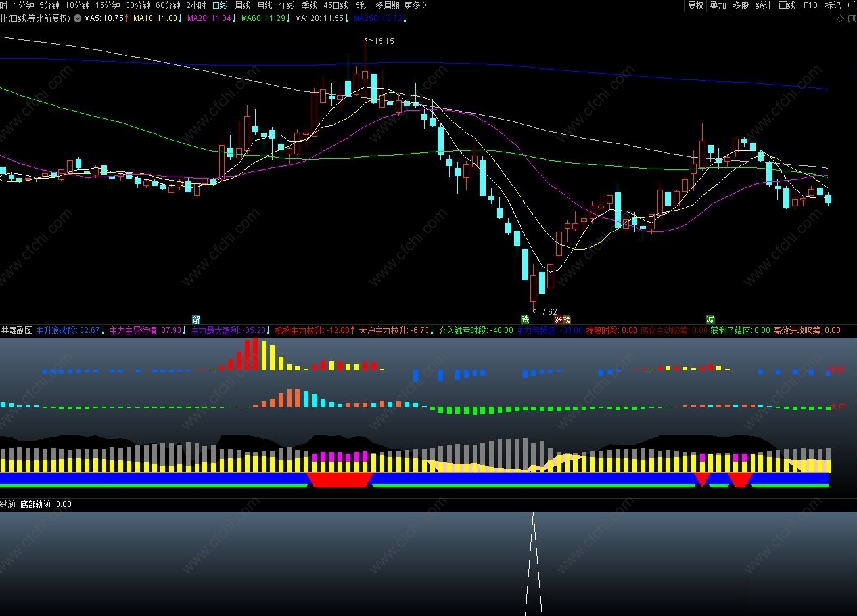Screen dimensions: 857x616
Task: Switch to 2小时 period
Action: point(196,5)
